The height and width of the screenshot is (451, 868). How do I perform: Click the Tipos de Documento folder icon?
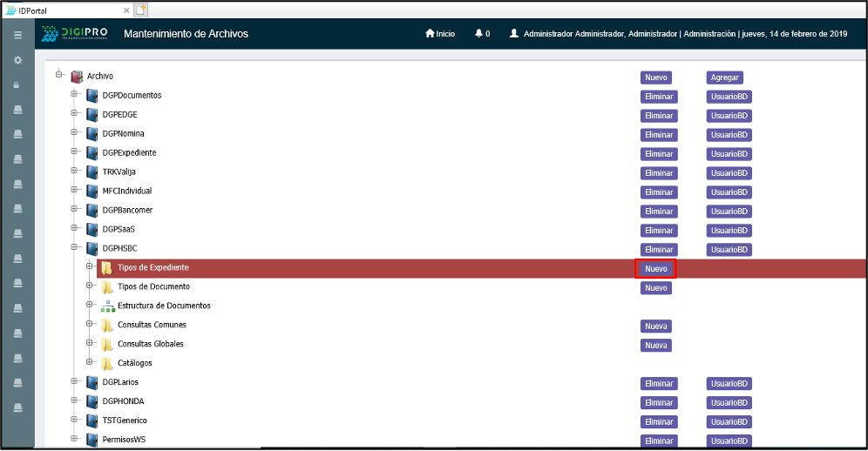[107, 286]
